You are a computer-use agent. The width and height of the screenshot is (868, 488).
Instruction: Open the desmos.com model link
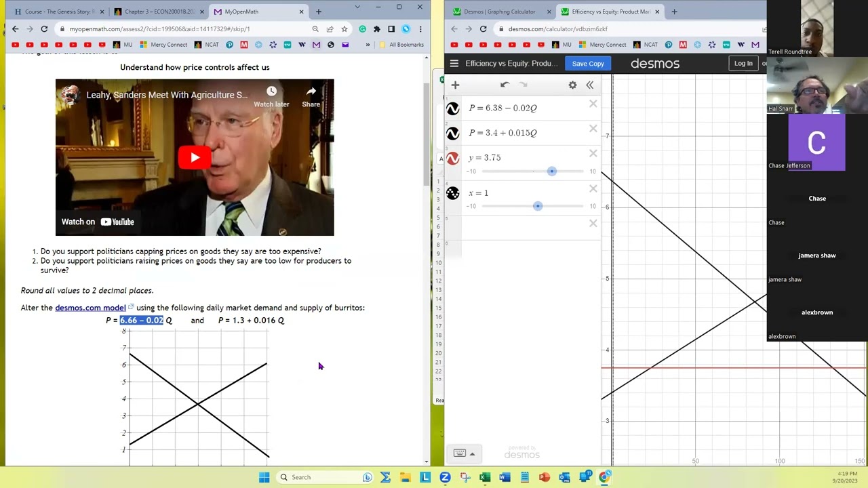click(90, 308)
